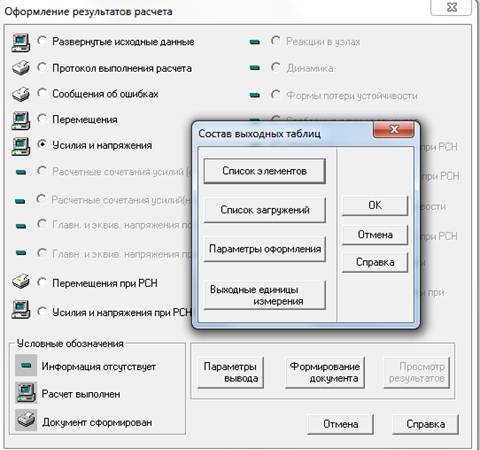Click legend icon for Информация отсутствует

click(26, 365)
